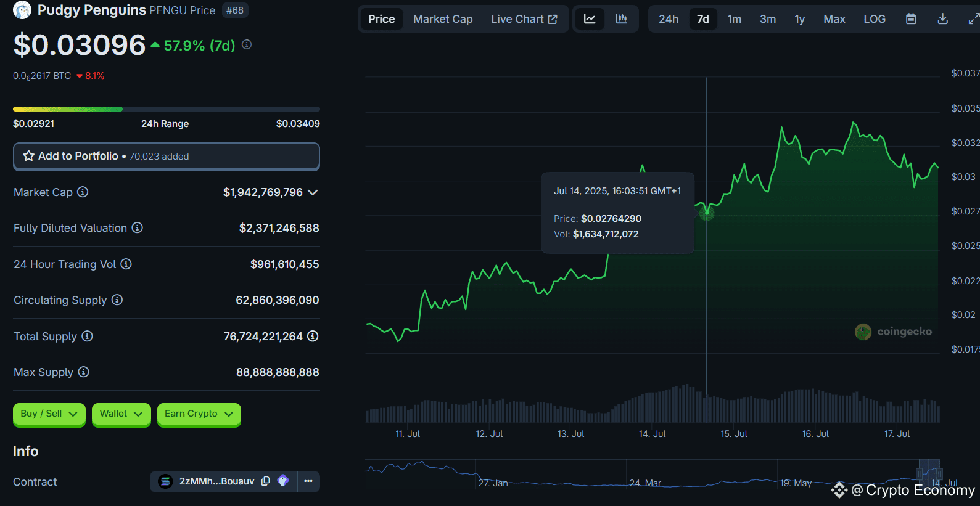The width and height of the screenshot is (980, 506).
Task: Click Max Supply info icon
Action: pyautogui.click(x=84, y=372)
